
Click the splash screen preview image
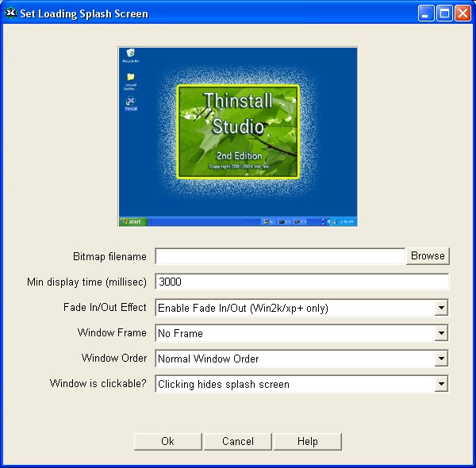tap(238, 136)
